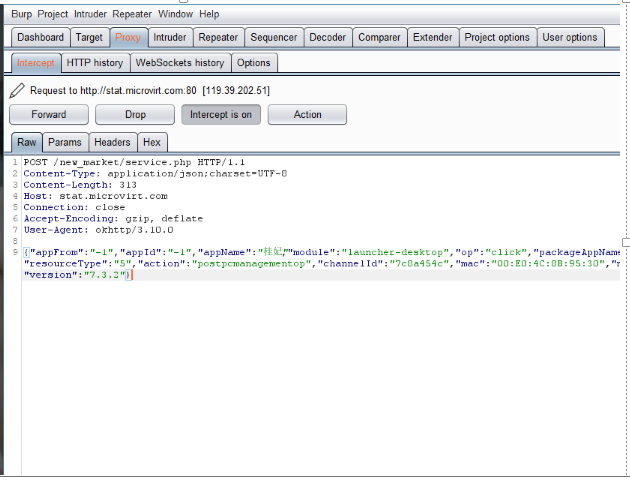Click the User-Agent: okhttp/3.10.0 line
The width and height of the screenshot is (630, 485).
click(x=98, y=230)
